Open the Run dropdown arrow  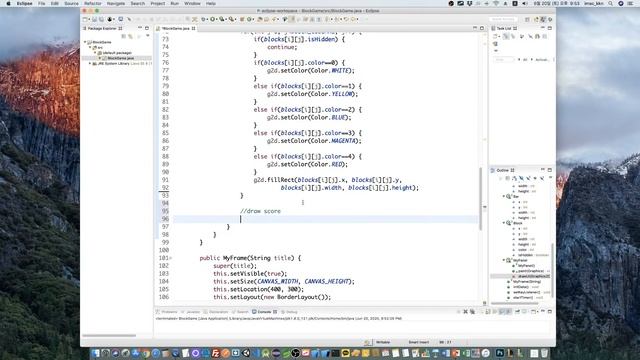coord(216,19)
